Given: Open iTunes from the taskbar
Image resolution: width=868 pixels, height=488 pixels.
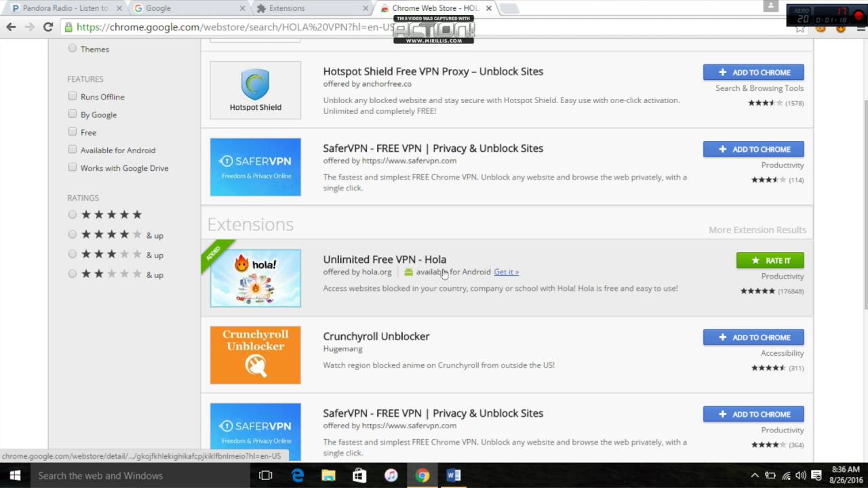Looking at the screenshot, I should tap(391, 475).
